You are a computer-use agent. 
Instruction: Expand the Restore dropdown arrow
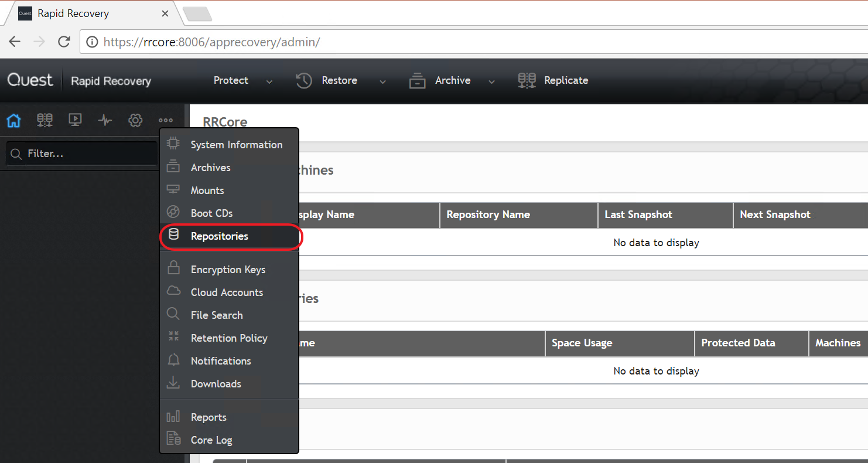[x=382, y=82]
